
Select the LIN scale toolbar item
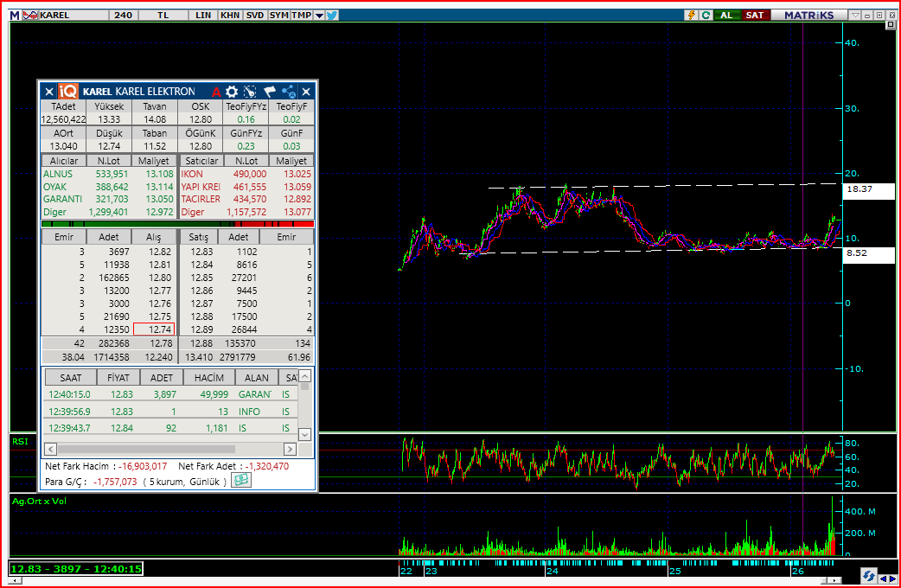[203, 15]
